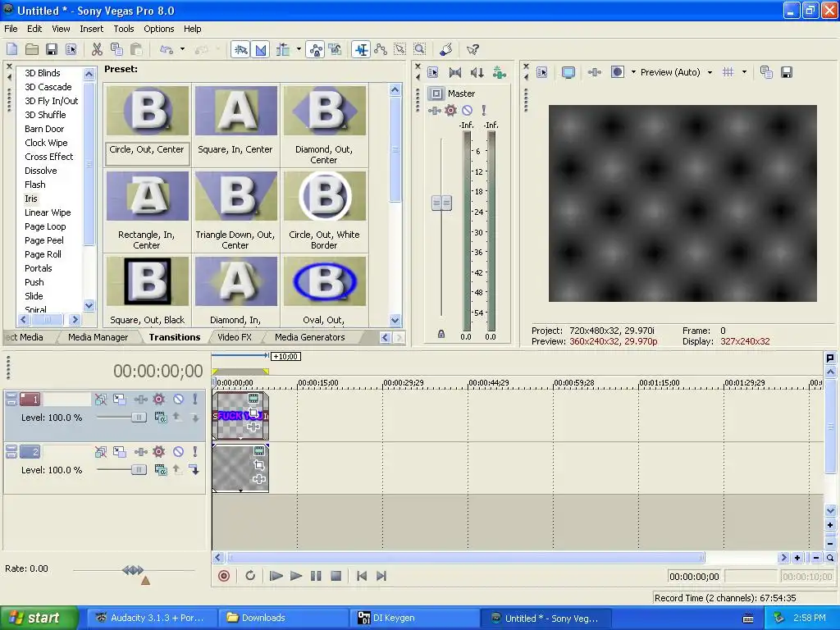Open the Options menu
The image size is (840, 630).
[158, 29]
